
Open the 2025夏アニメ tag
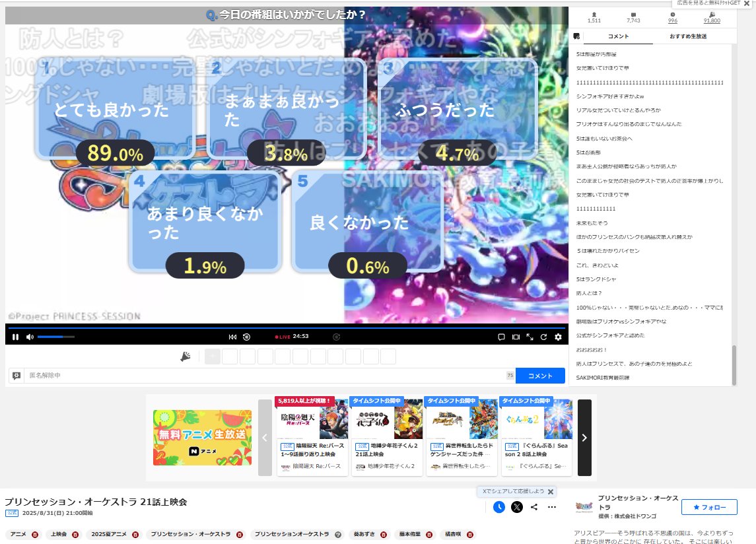pyautogui.click(x=109, y=534)
